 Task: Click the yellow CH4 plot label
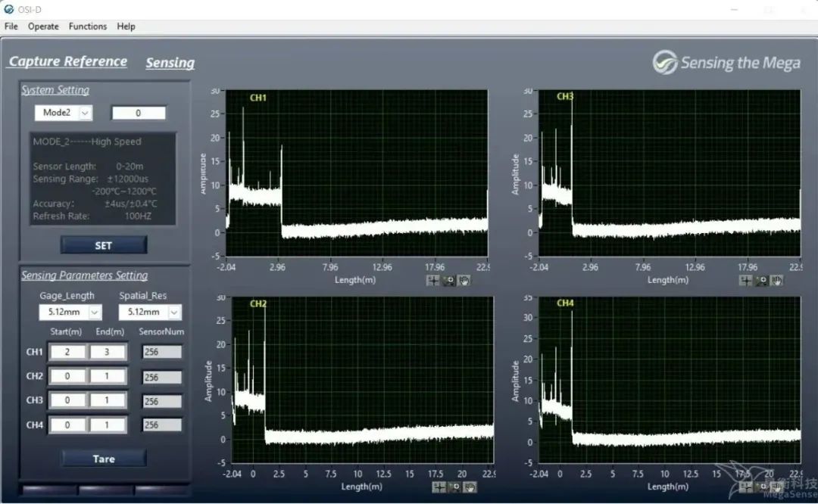pyautogui.click(x=565, y=303)
